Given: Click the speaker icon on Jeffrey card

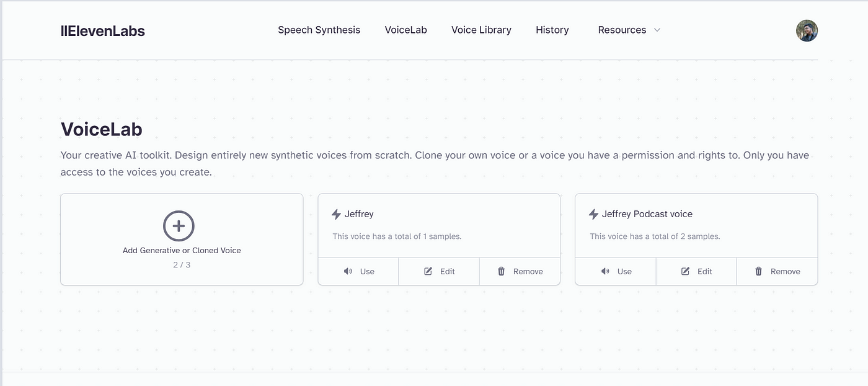Looking at the screenshot, I should [348, 271].
